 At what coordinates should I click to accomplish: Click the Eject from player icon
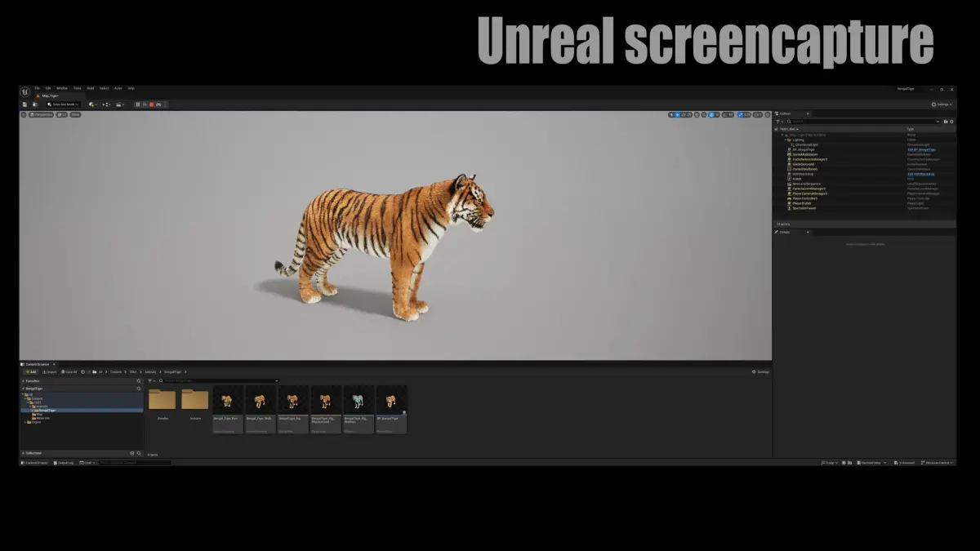(x=158, y=104)
